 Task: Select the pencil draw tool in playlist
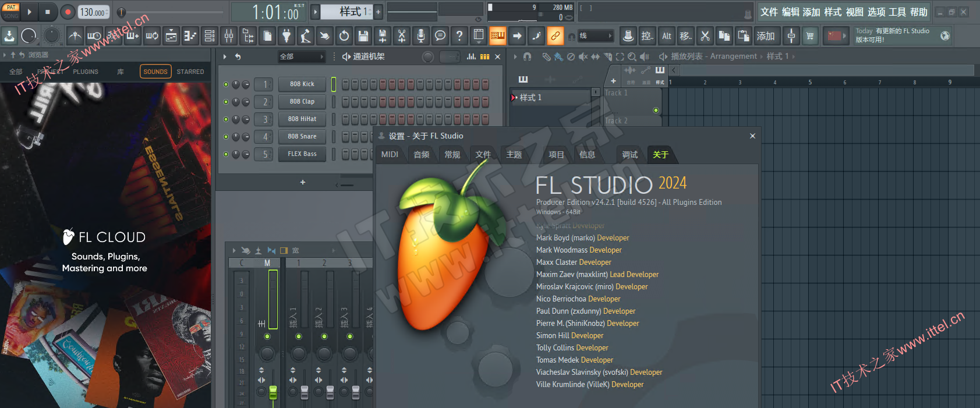[546, 56]
